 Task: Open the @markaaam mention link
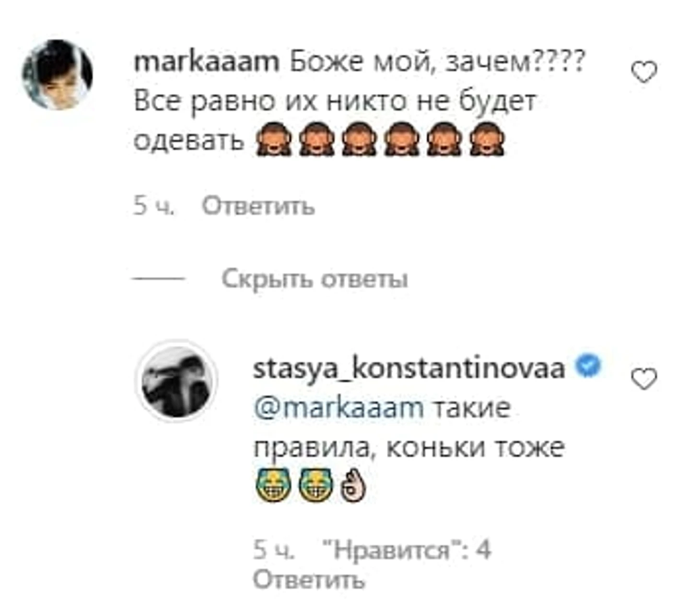coord(338,408)
